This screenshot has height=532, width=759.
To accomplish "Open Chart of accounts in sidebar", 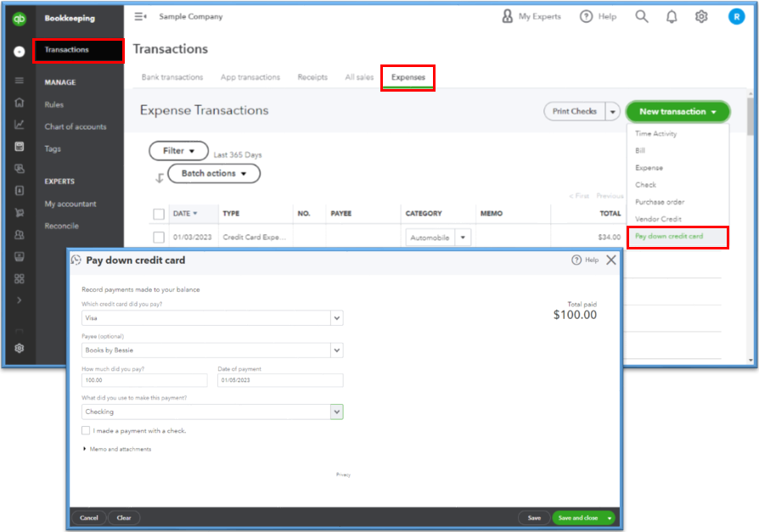I will tap(75, 126).
